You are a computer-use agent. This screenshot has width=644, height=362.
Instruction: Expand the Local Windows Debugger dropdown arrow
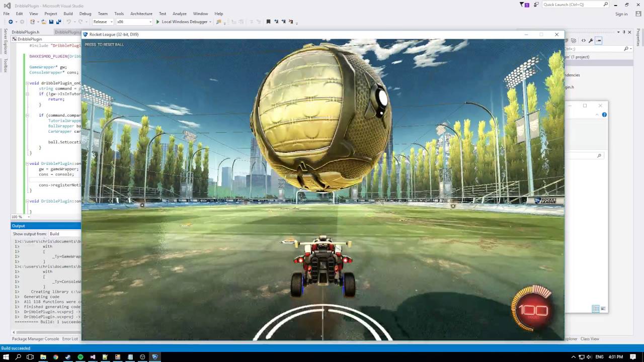click(x=210, y=22)
